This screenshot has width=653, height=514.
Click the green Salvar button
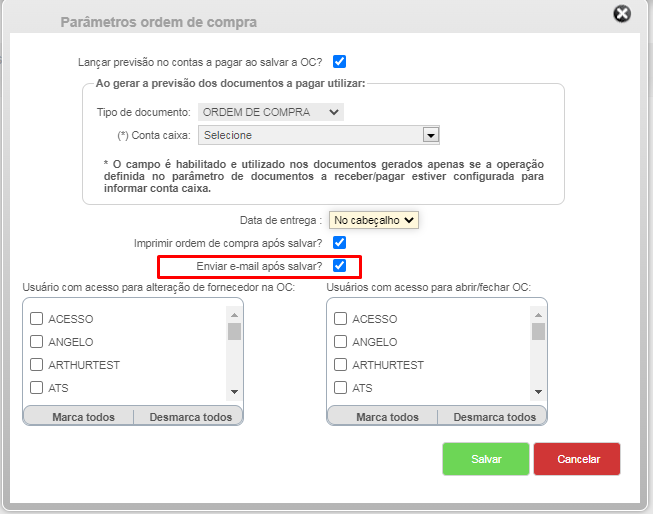point(486,459)
